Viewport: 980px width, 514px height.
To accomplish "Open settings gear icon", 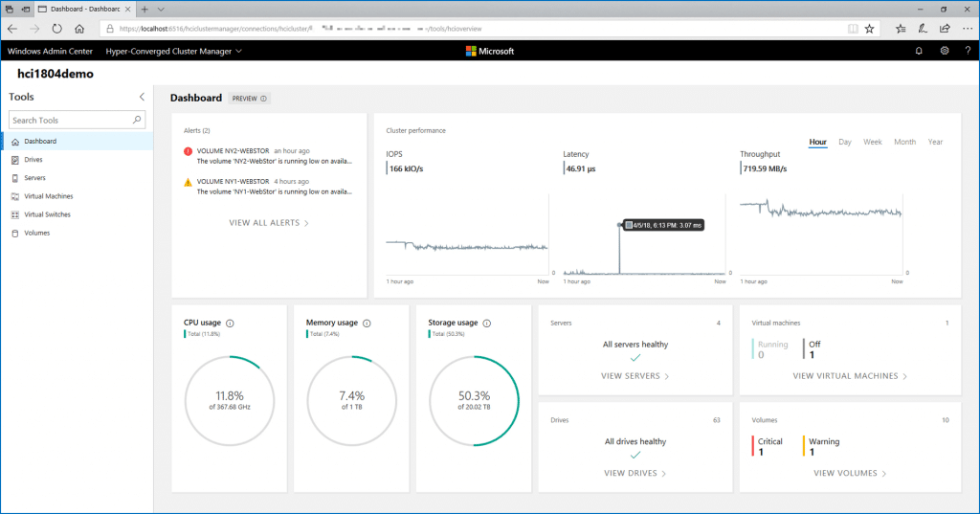I will pos(945,52).
